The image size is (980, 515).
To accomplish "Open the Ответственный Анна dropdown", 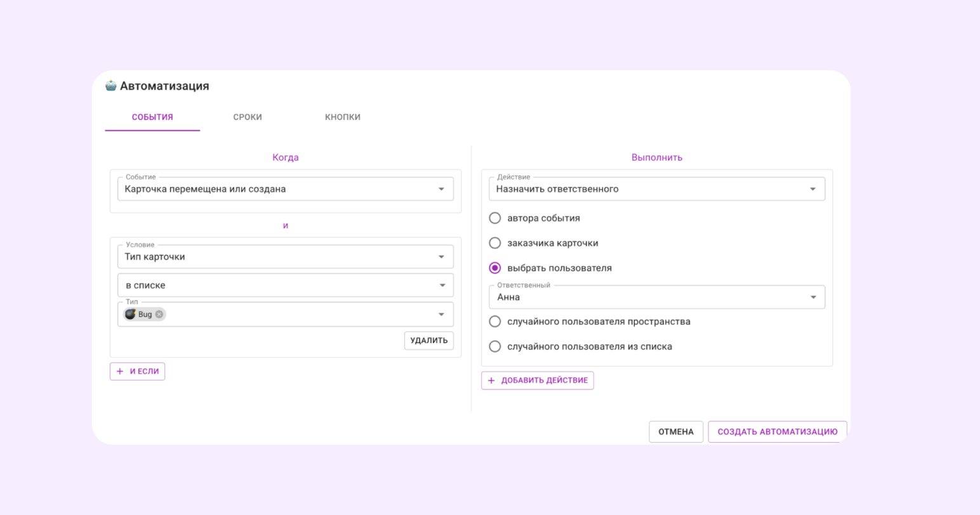I will pyautogui.click(x=657, y=297).
